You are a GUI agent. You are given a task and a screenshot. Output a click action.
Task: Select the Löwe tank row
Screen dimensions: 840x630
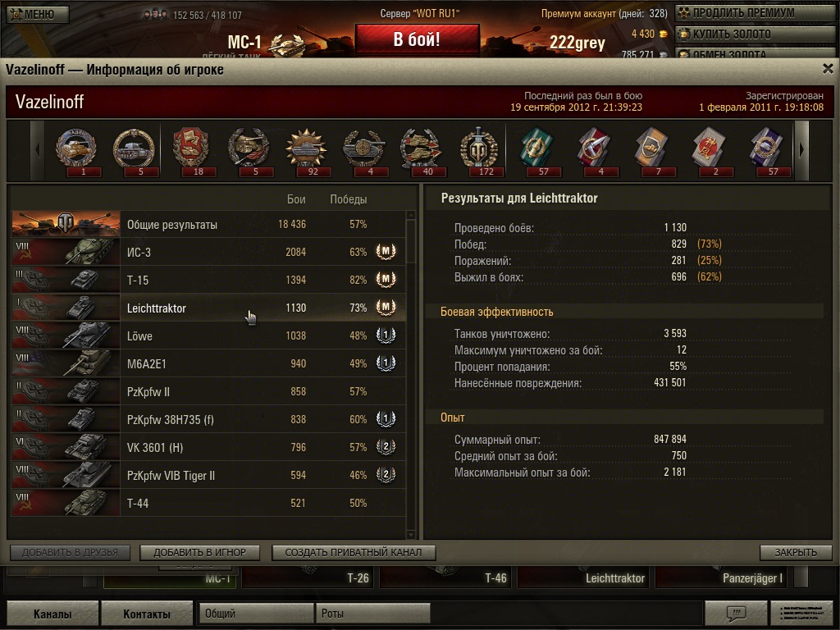click(208, 336)
